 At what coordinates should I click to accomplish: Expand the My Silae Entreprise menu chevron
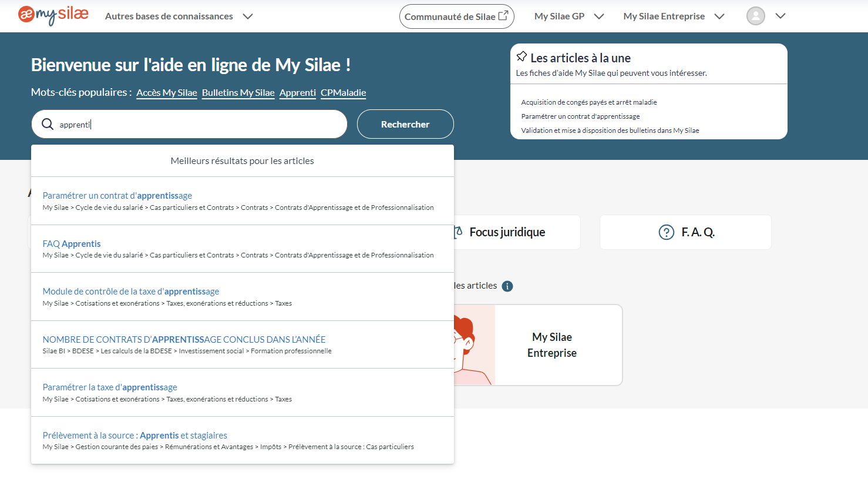[719, 16]
